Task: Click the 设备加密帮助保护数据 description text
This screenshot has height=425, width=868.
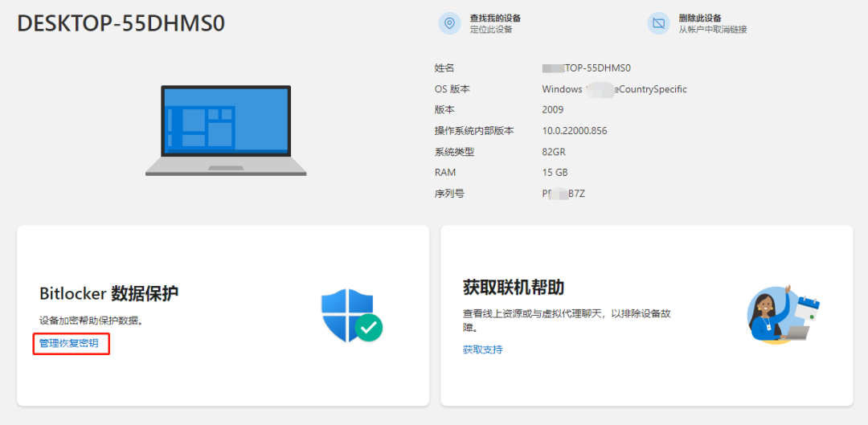Action: point(91,321)
